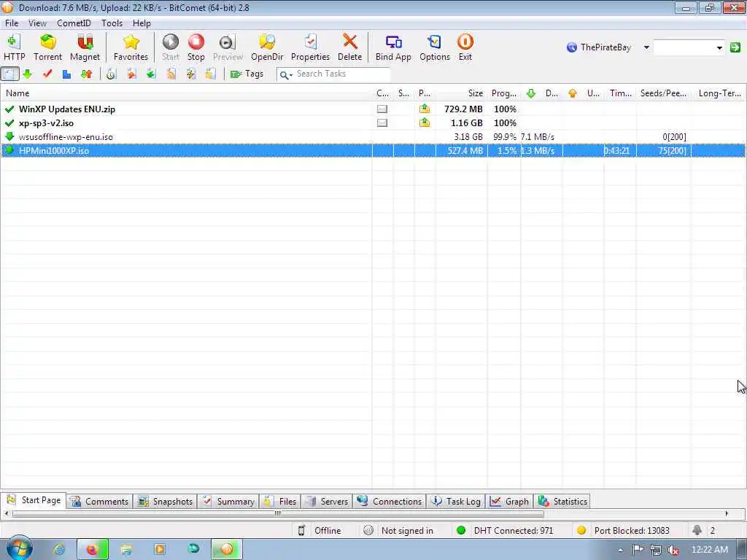This screenshot has height=560, width=747.
Task: Sort by the Seeds/Pee... column header
Action: [663, 93]
